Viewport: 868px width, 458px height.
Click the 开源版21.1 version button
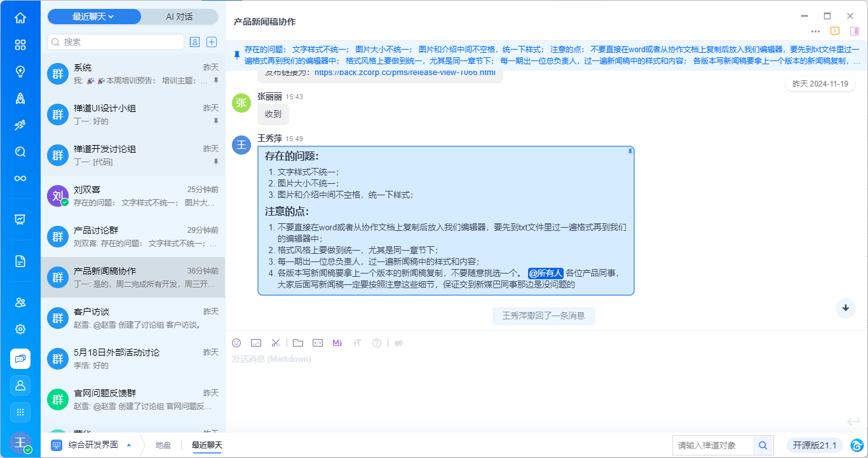815,445
